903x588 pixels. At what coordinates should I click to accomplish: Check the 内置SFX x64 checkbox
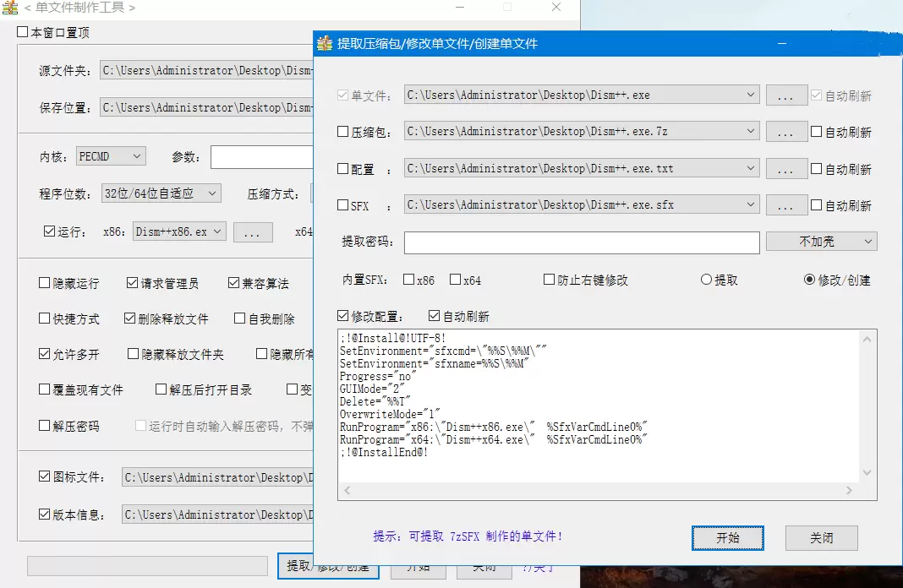click(x=455, y=280)
